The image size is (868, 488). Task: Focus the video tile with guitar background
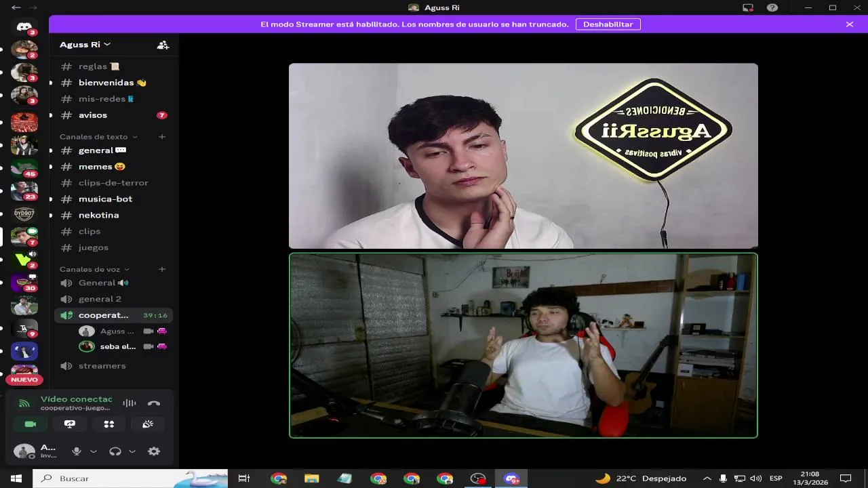click(524, 346)
